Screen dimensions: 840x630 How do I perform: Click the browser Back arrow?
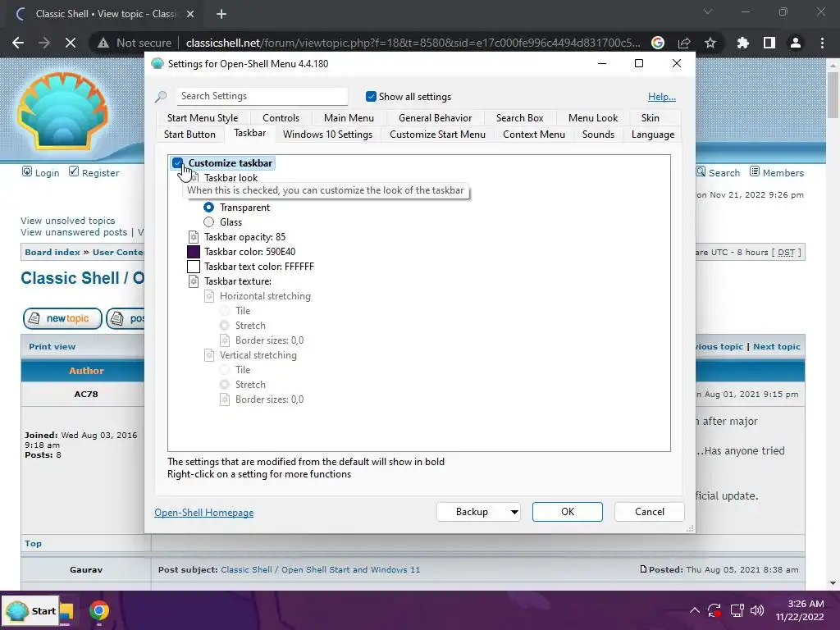18,43
